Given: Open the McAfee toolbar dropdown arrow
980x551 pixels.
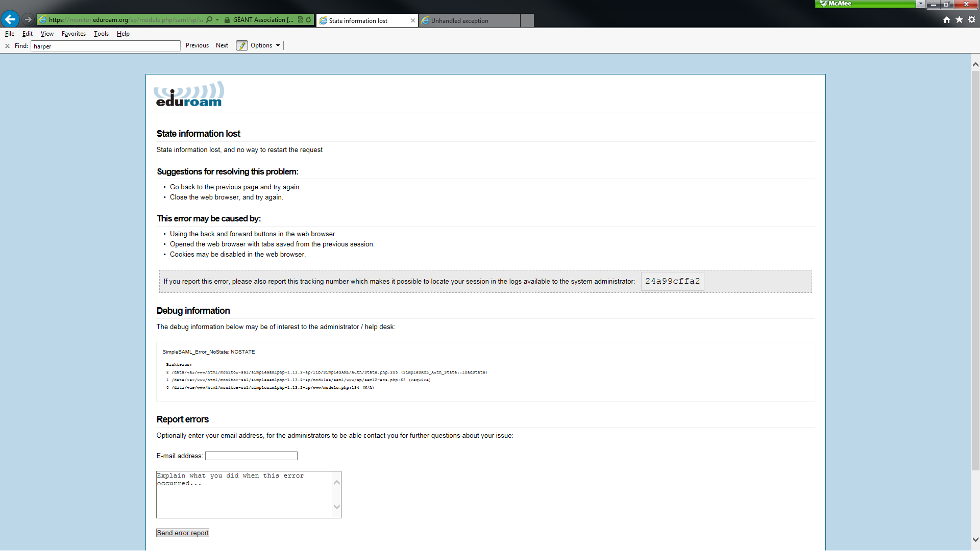Looking at the screenshot, I should (x=920, y=4).
